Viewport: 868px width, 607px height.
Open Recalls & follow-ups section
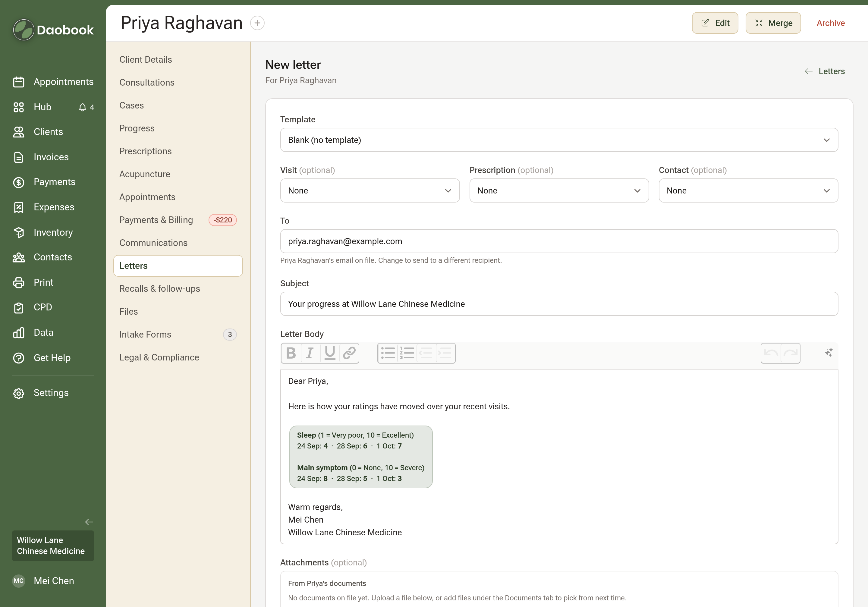(x=178, y=289)
